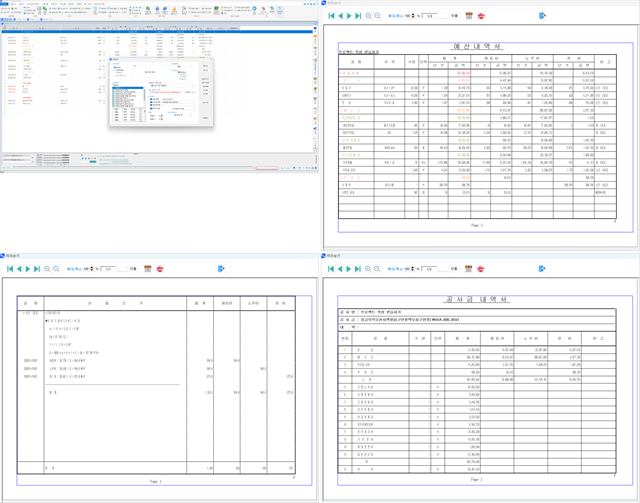Image resolution: width=640 pixels, height=503 pixels.
Task: Print using red printer icon in 공사금내역서 preview
Action: (x=481, y=269)
